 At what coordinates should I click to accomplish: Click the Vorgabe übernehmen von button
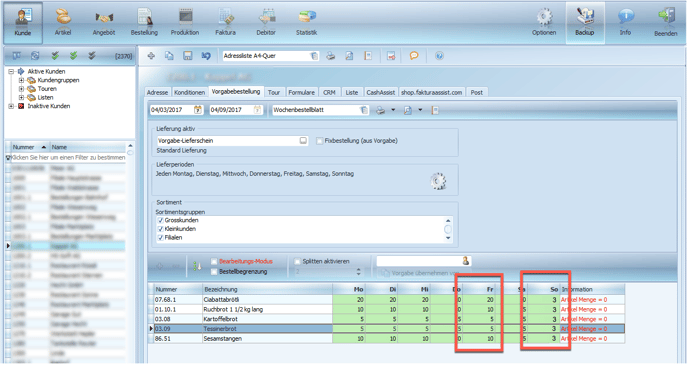419,273
